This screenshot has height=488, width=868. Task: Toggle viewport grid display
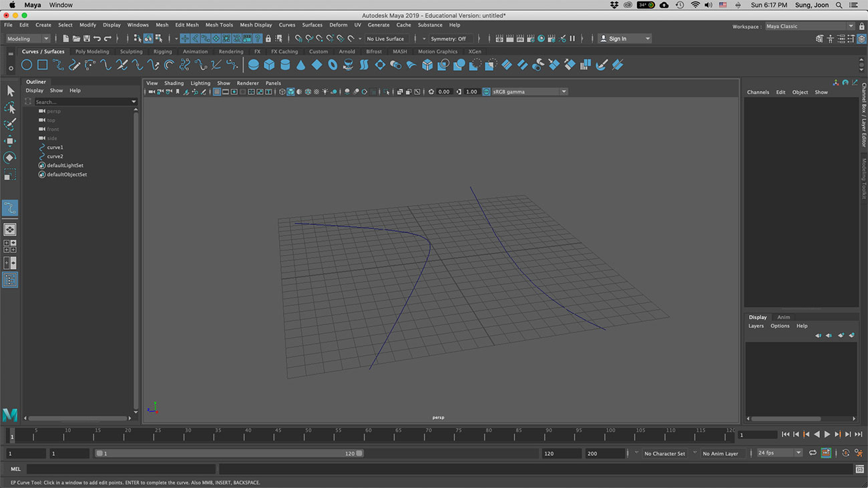pyautogui.click(x=217, y=91)
